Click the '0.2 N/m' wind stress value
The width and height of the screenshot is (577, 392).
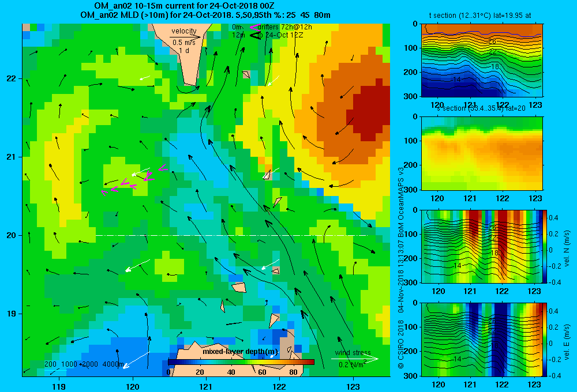click(352, 365)
